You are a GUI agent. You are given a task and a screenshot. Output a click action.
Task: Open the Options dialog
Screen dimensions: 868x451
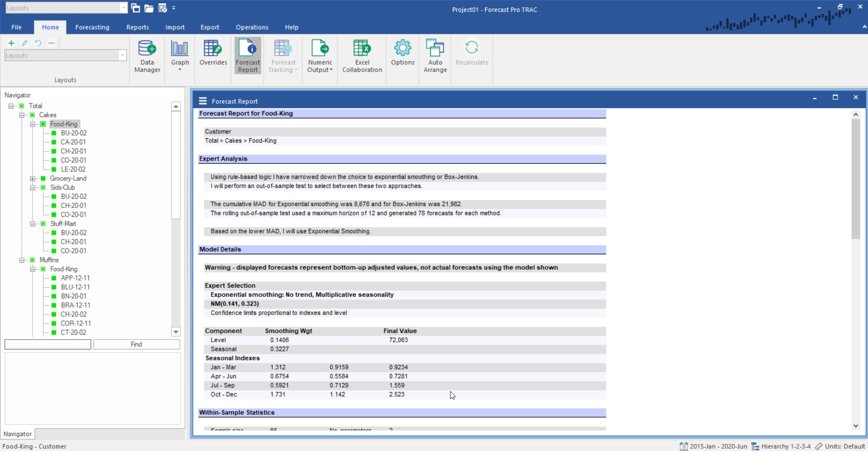click(x=402, y=53)
